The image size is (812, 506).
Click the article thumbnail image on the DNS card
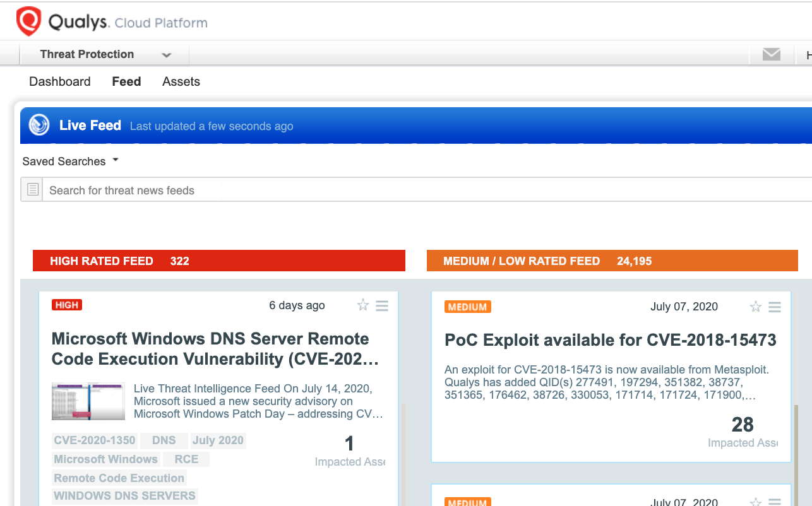click(88, 401)
